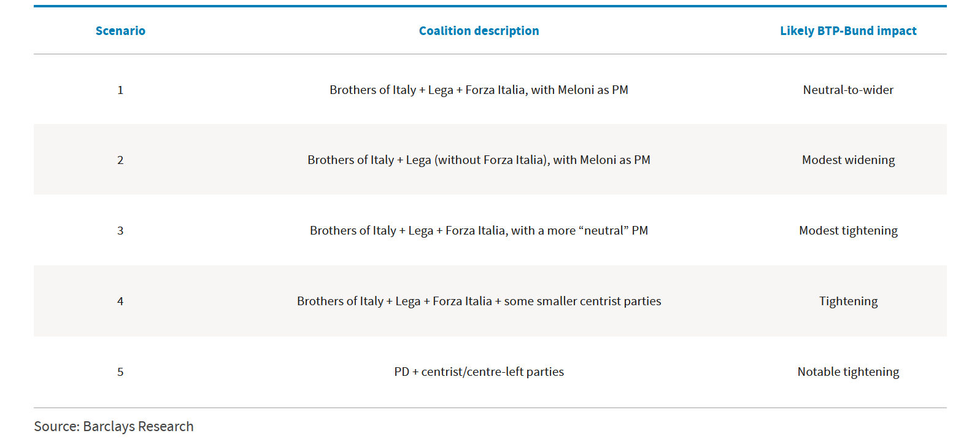Click the Notable tightening impact cell
This screenshot has height=444, width=980.
coord(848,372)
